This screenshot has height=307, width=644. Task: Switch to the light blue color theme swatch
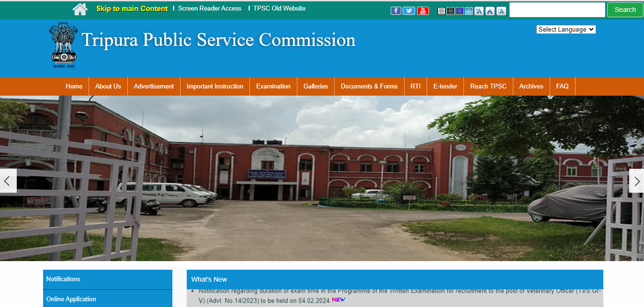coord(469,11)
